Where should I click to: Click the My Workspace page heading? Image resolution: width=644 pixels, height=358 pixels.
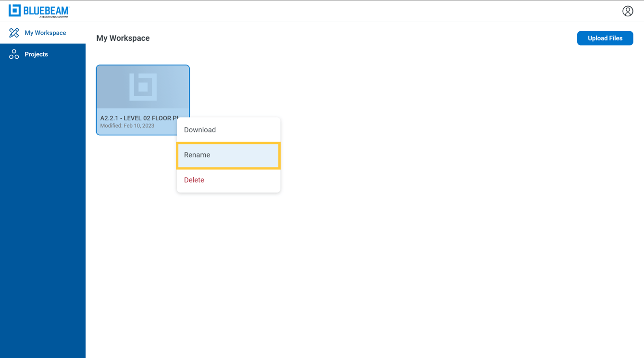click(x=123, y=38)
